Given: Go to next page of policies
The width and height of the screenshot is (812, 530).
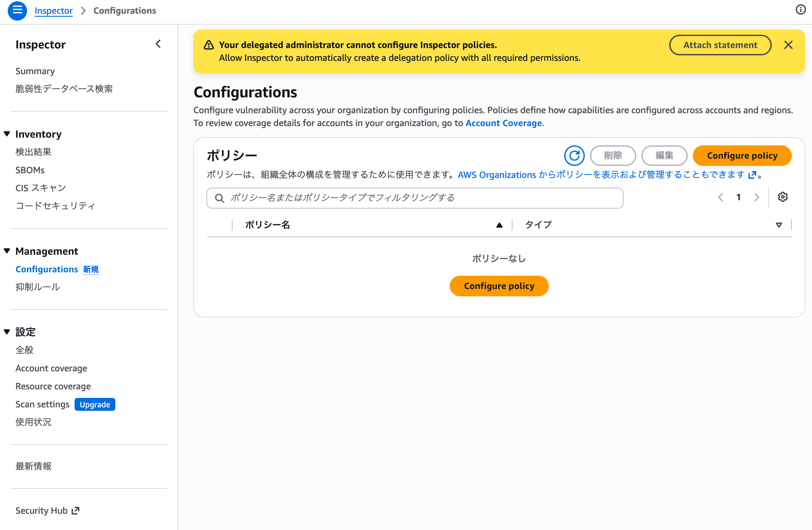Looking at the screenshot, I should [756, 197].
